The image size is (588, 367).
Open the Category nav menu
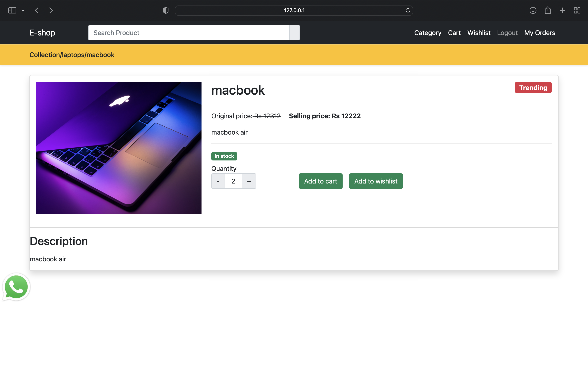pos(427,33)
